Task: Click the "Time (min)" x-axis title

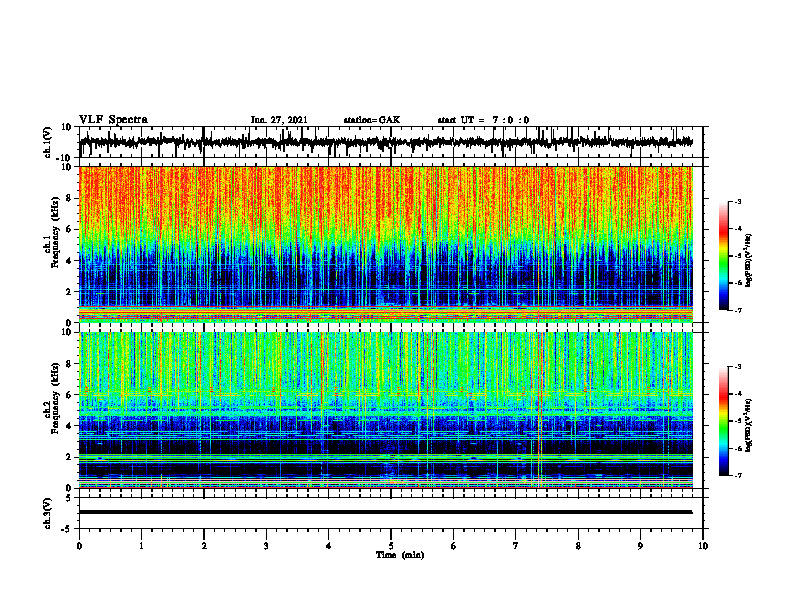Action: tap(400, 555)
